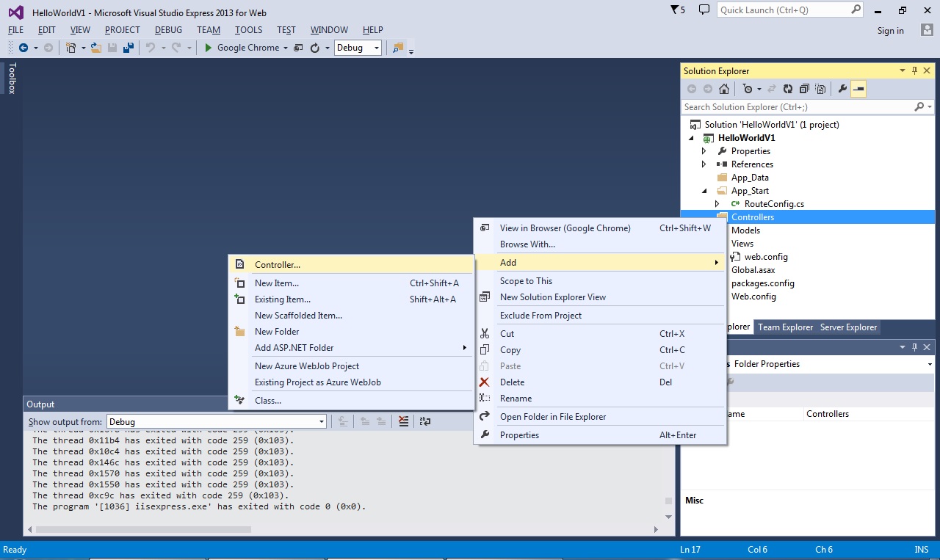940x560 pixels.
Task: Choose Add ASP.NET Folder submenu entry
Action: pyautogui.click(x=351, y=348)
